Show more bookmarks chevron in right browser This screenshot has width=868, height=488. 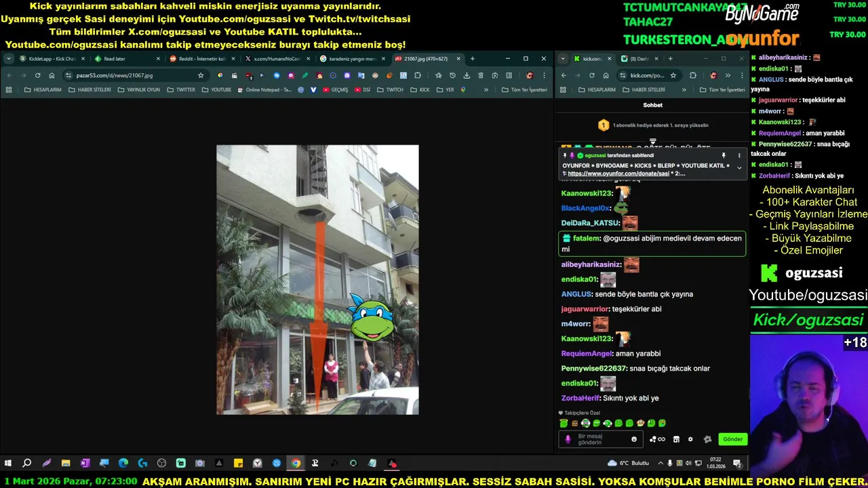pyautogui.click(x=684, y=89)
